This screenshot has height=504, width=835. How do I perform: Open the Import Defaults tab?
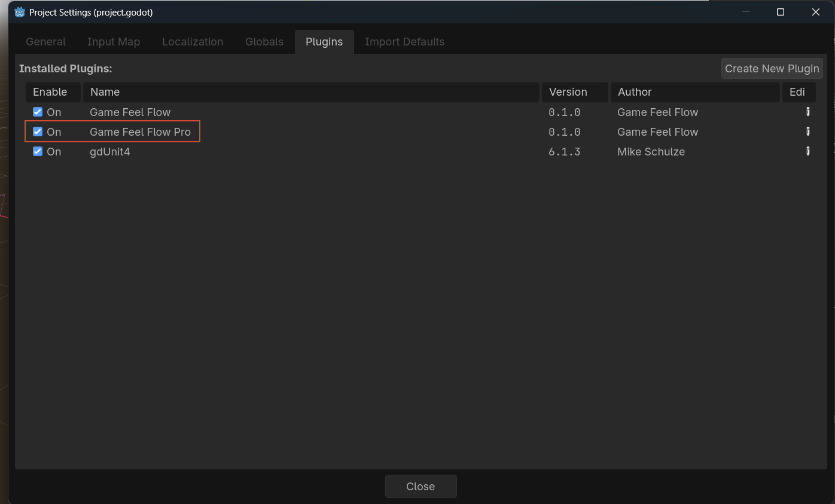coord(404,42)
